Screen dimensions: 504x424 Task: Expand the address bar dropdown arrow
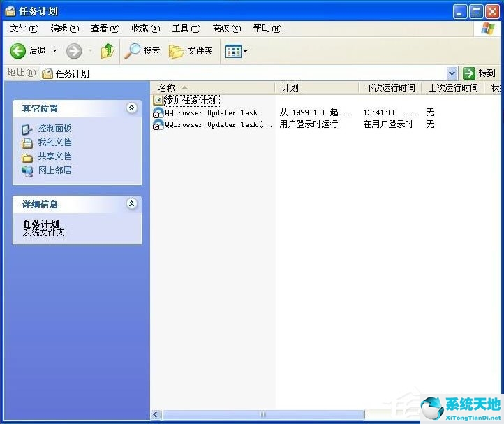click(452, 73)
